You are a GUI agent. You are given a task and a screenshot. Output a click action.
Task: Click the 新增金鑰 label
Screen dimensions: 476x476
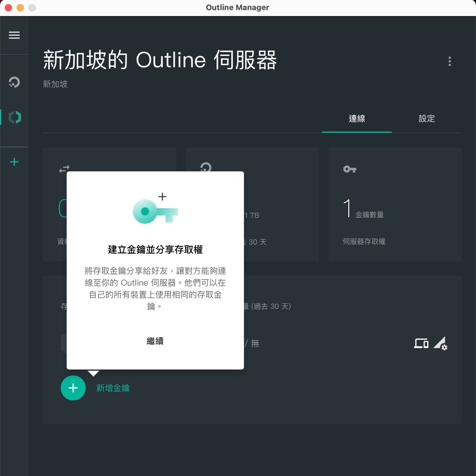coord(113,388)
